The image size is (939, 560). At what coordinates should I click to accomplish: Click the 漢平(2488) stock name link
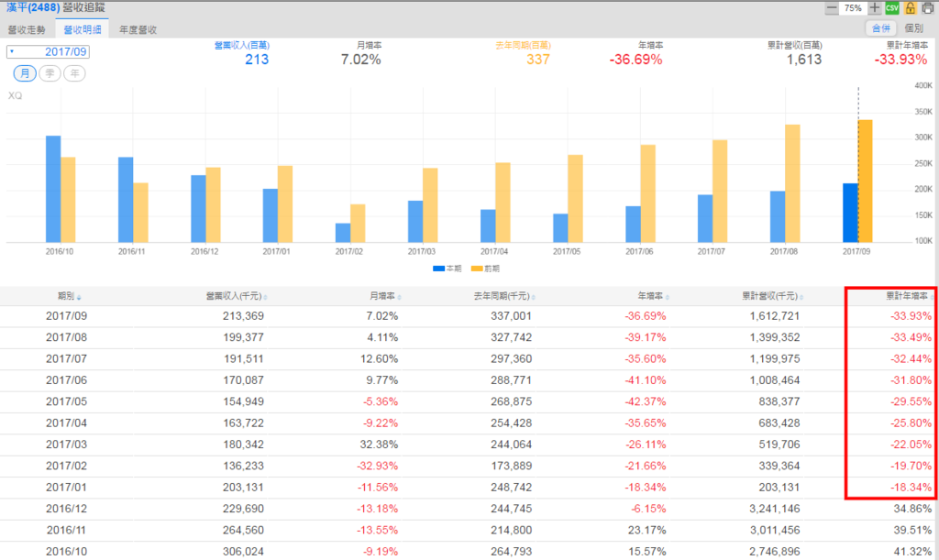(x=33, y=7)
